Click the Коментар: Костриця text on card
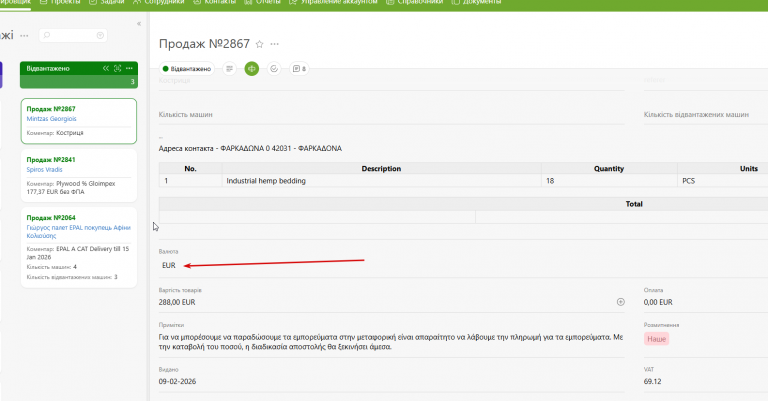The width and height of the screenshot is (768, 401). (x=55, y=133)
